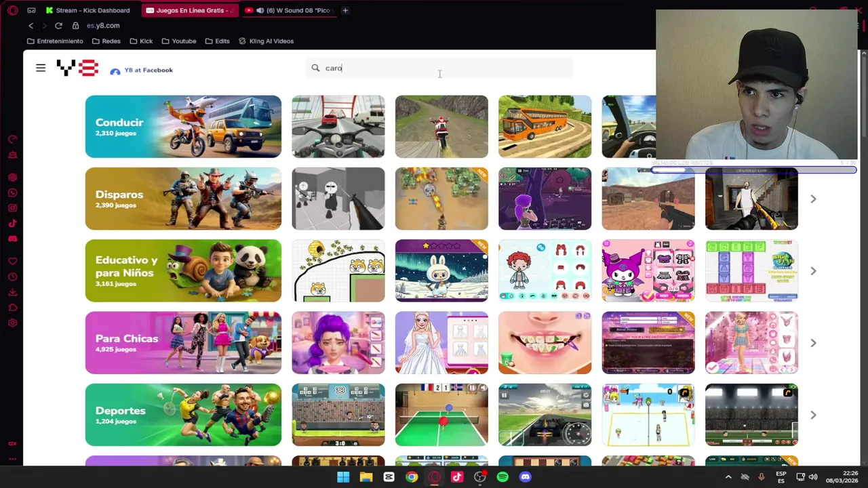Open TikTok in Opera sidebar

click(x=12, y=223)
